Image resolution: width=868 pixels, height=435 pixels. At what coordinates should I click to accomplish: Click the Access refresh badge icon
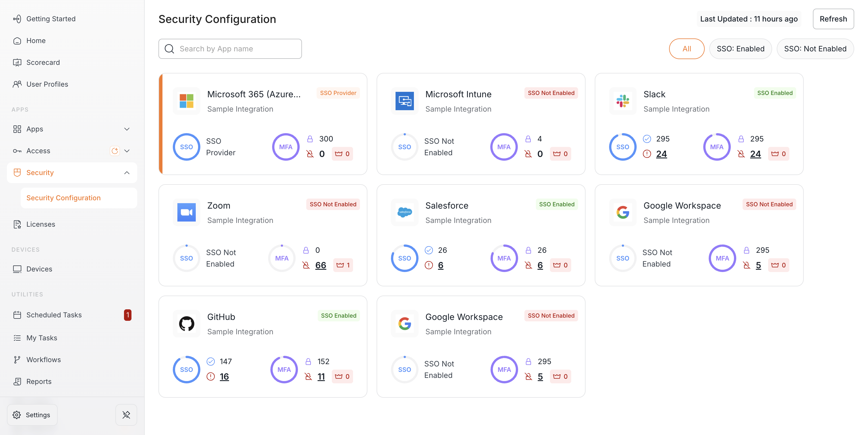tap(115, 151)
